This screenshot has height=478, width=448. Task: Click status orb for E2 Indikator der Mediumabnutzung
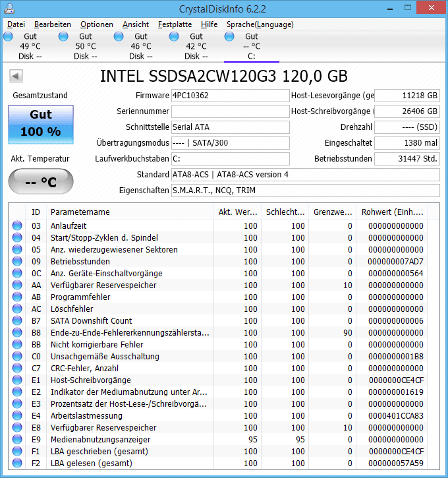click(17, 392)
